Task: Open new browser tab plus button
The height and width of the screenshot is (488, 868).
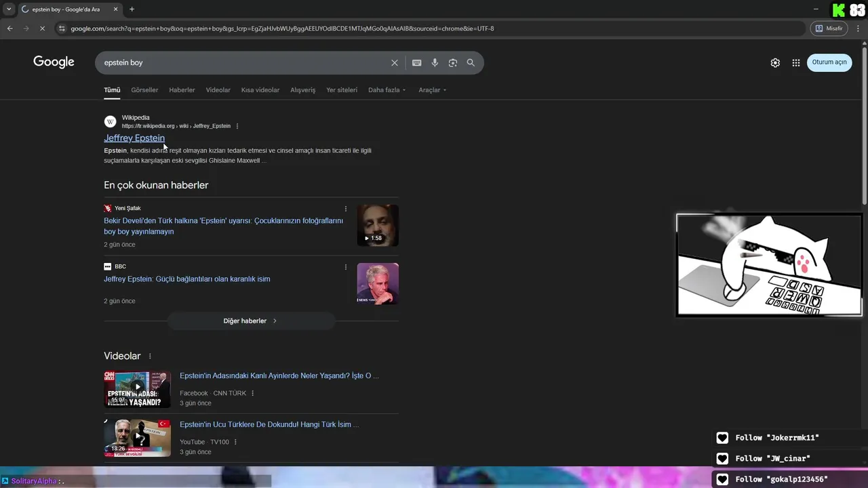Action: click(132, 9)
